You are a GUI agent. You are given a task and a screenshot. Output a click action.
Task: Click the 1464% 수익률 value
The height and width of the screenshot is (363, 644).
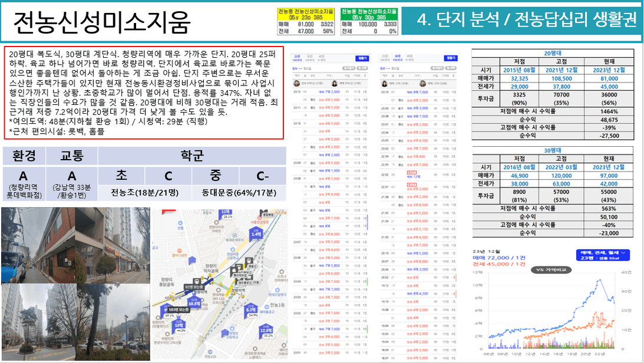click(609, 111)
